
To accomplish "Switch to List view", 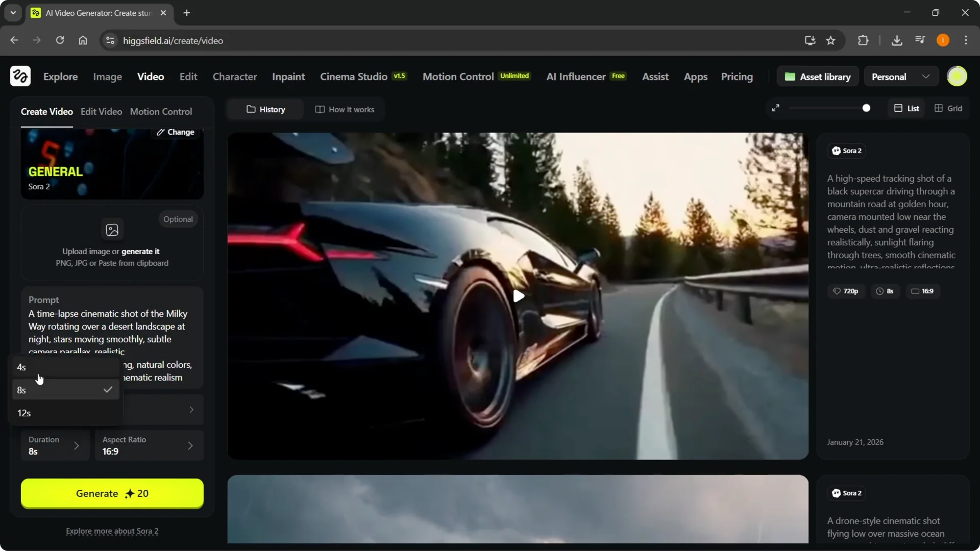I will point(906,108).
